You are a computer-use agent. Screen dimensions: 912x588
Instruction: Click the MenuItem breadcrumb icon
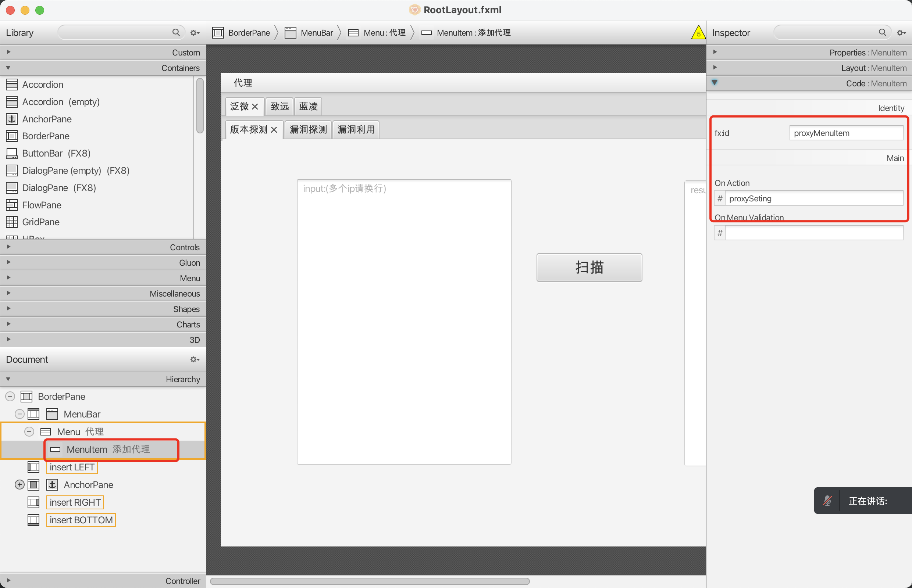click(x=426, y=33)
